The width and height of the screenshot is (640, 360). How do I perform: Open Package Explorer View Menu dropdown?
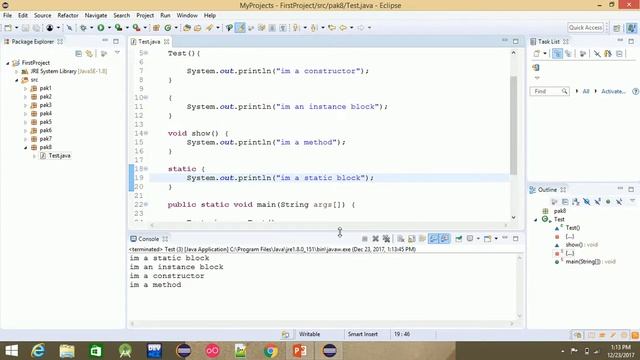click(117, 53)
